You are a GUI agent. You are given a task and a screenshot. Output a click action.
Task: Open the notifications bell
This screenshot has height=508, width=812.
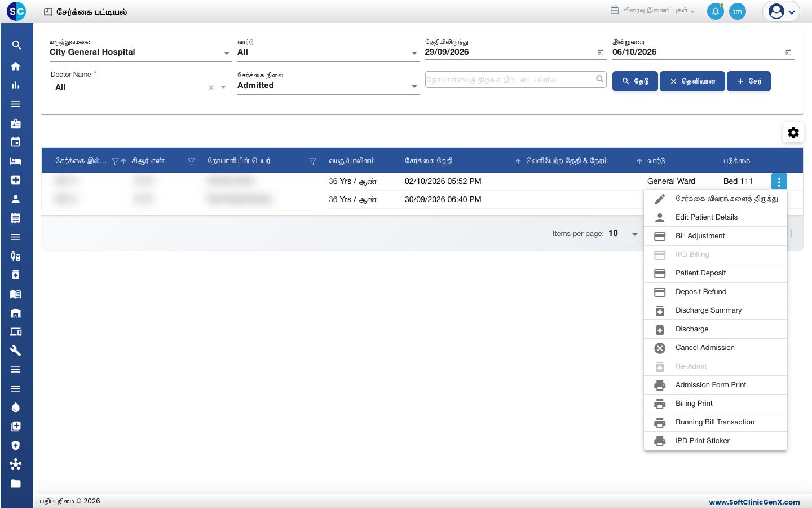pyautogui.click(x=716, y=11)
